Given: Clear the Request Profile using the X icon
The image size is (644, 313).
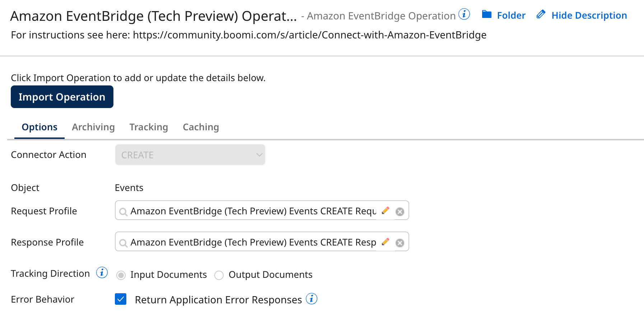Looking at the screenshot, I should point(400,211).
